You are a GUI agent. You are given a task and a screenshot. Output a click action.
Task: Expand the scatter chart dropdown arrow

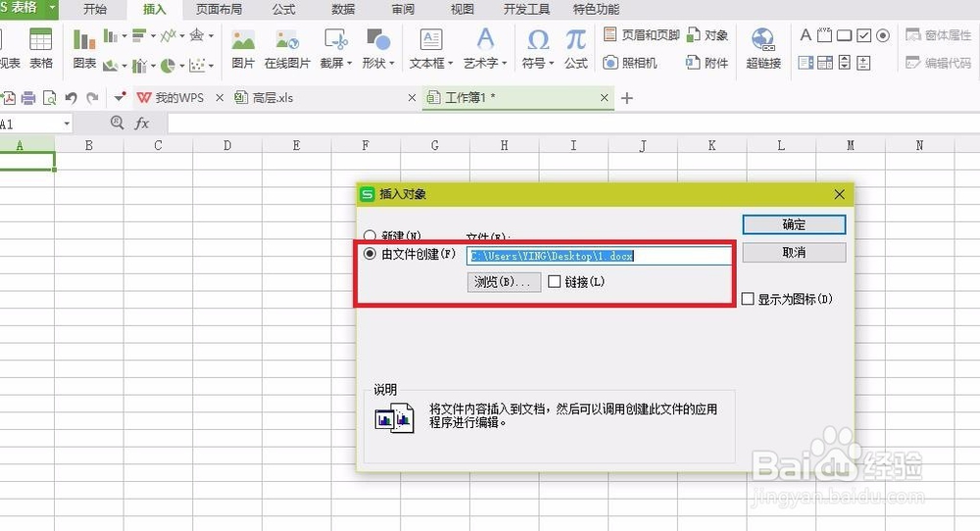(211, 65)
